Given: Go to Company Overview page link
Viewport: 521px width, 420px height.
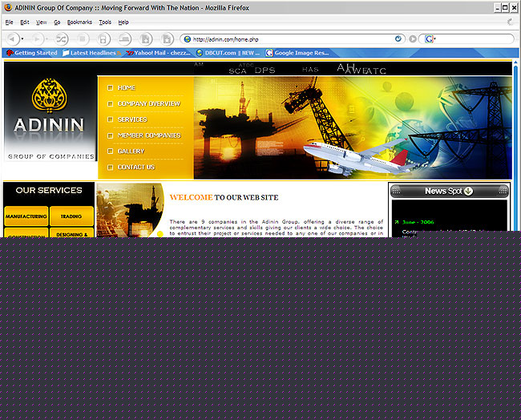Looking at the screenshot, I should (x=148, y=103).
